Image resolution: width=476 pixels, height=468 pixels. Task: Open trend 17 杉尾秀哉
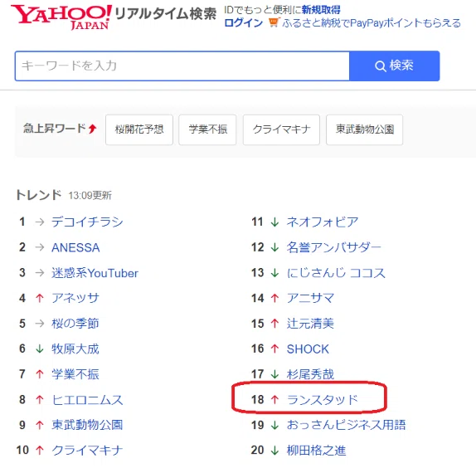click(310, 374)
